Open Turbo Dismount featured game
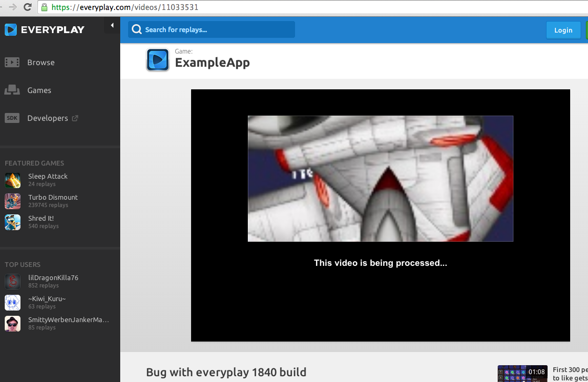This screenshot has width=588, height=382. pyautogui.click(x=53, y=197)
